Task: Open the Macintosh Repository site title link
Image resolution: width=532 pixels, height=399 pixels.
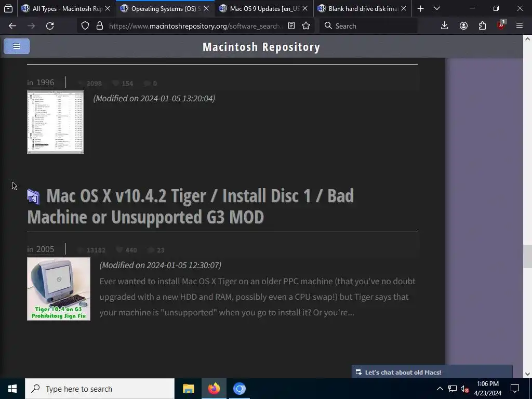Action: coord(261,47)
